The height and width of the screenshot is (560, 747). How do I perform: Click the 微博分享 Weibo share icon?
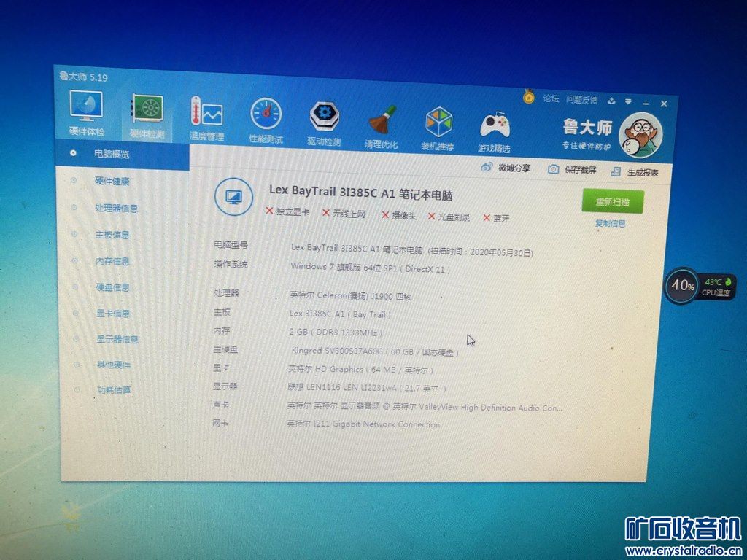(506, 168)
